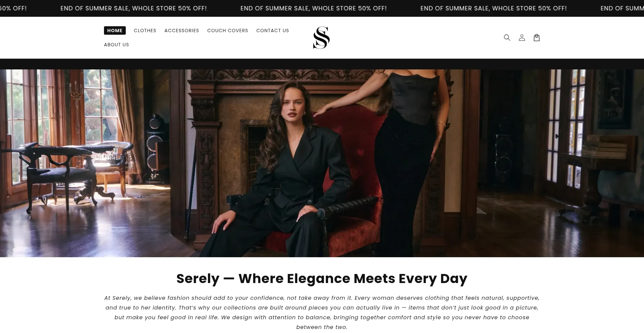Click the Serely SS logo

(x=321, y=38)
